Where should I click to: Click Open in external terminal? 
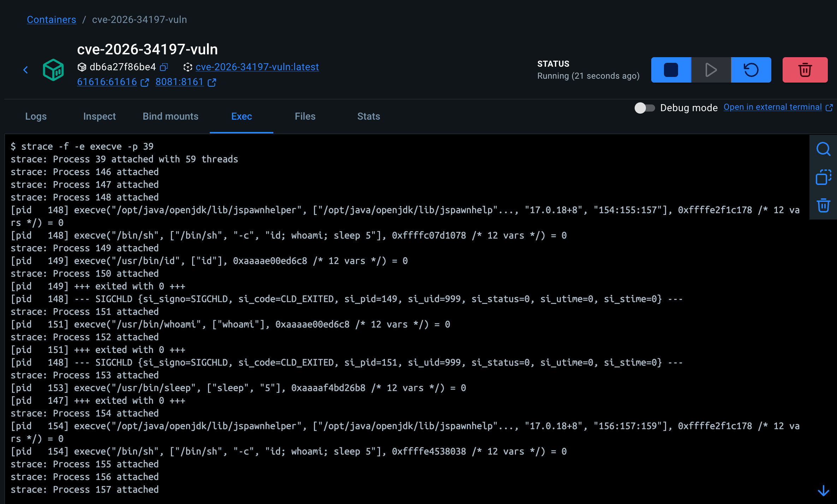(773, 107)
